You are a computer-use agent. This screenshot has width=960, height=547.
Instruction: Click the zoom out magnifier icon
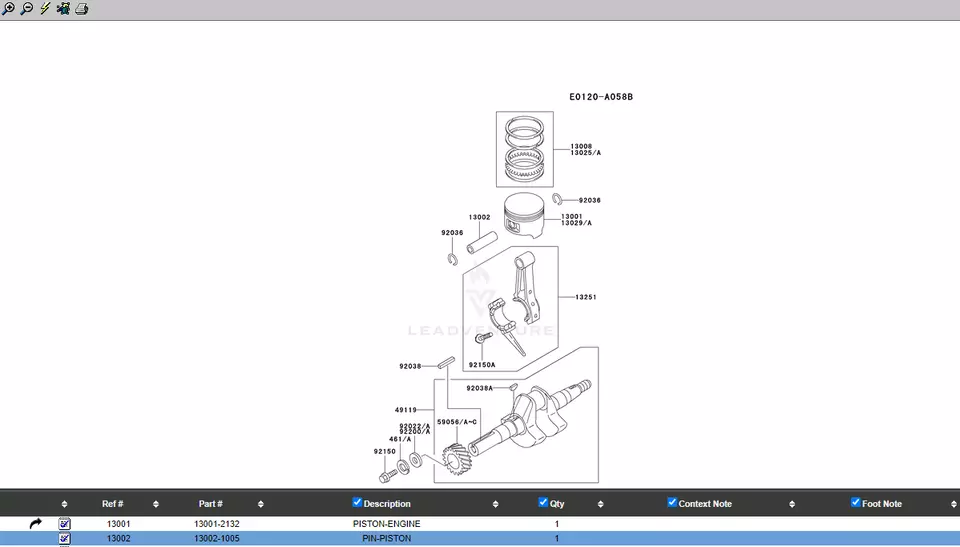27,9
